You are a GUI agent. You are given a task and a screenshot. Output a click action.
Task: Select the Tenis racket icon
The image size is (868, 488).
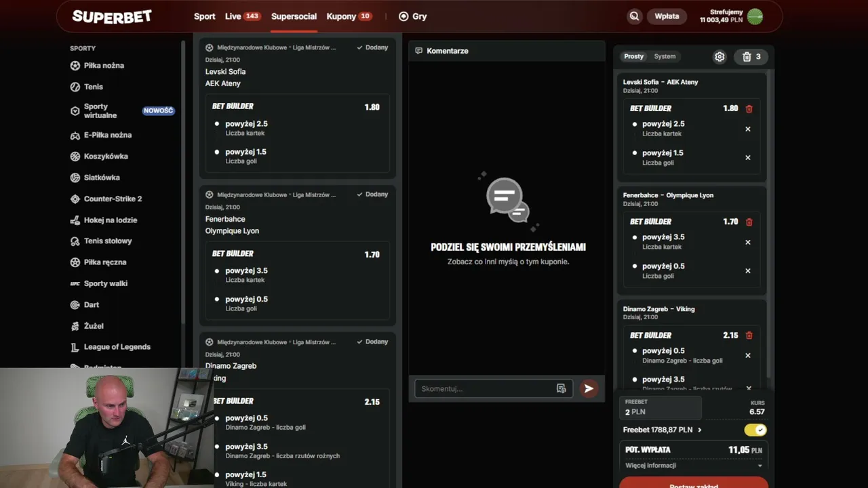(75, 87)
